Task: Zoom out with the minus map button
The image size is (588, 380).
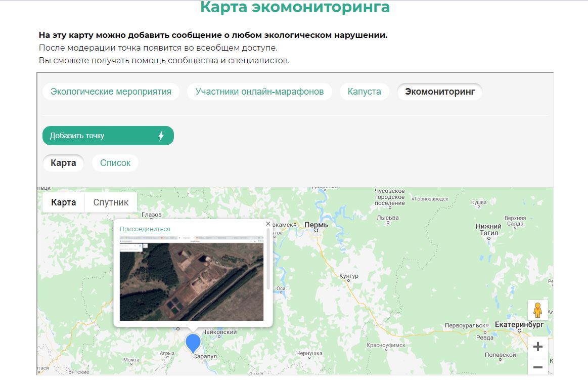Action: pyautogui.click(x=538, y=367)
